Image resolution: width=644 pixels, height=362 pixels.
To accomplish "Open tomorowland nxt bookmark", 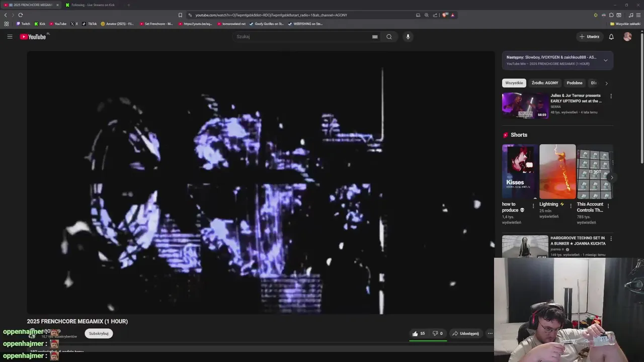I will click(x=231, y=24).
